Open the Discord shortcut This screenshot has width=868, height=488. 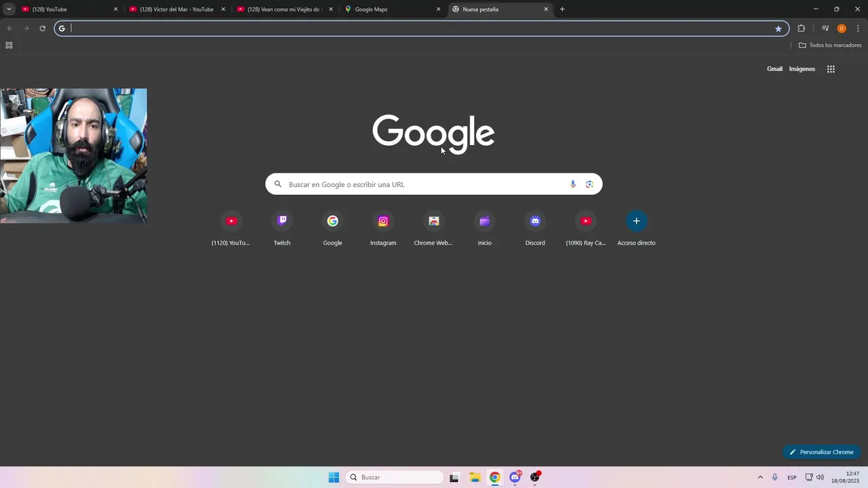click(x=535, y=229)
